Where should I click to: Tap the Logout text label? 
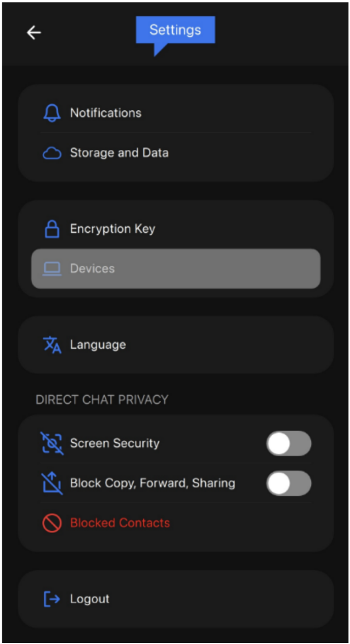point(90,599)
